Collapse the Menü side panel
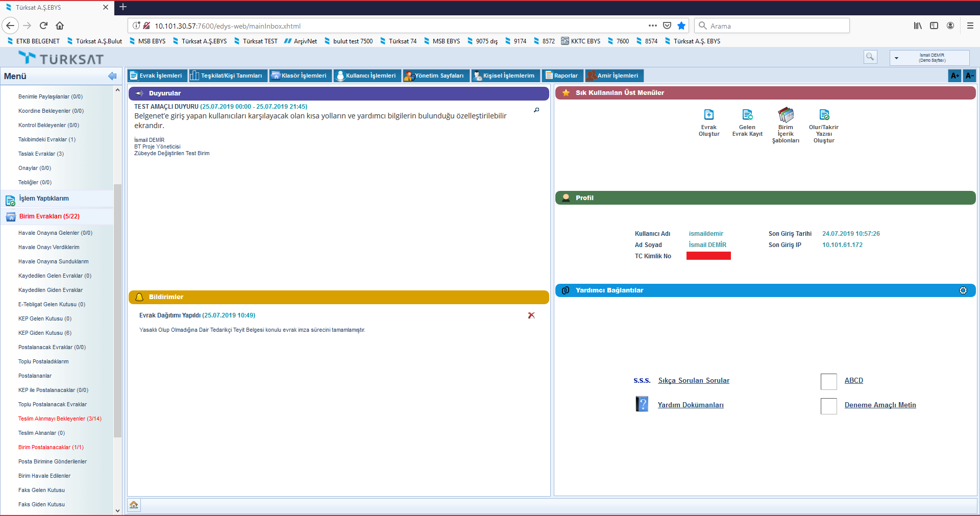 click(x=112, y=76)
